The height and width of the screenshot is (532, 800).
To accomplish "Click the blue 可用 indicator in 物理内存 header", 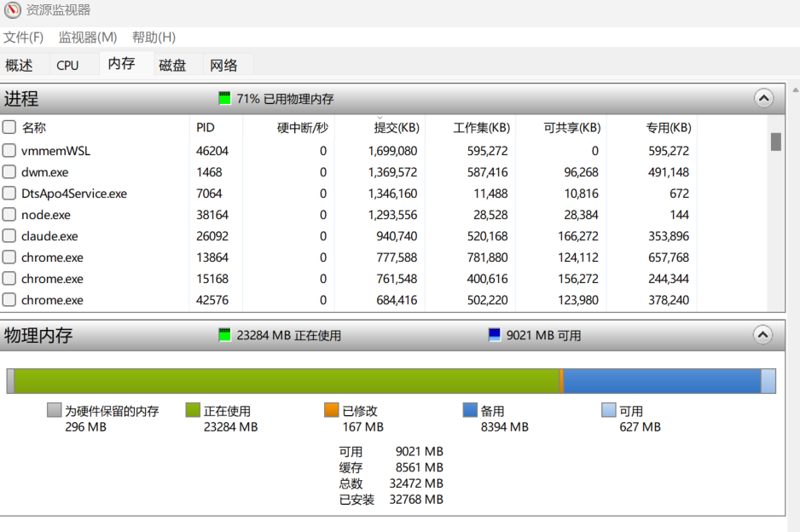I will (495, 335).
